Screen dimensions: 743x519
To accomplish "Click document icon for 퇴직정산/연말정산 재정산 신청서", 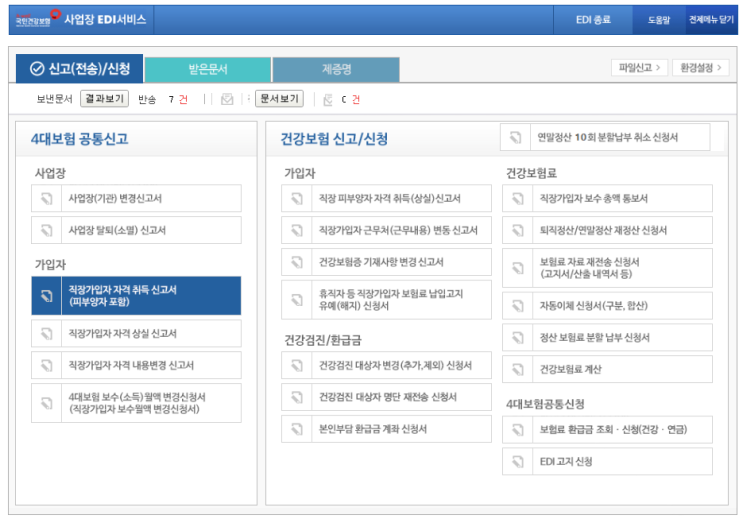I will [518, 230].
